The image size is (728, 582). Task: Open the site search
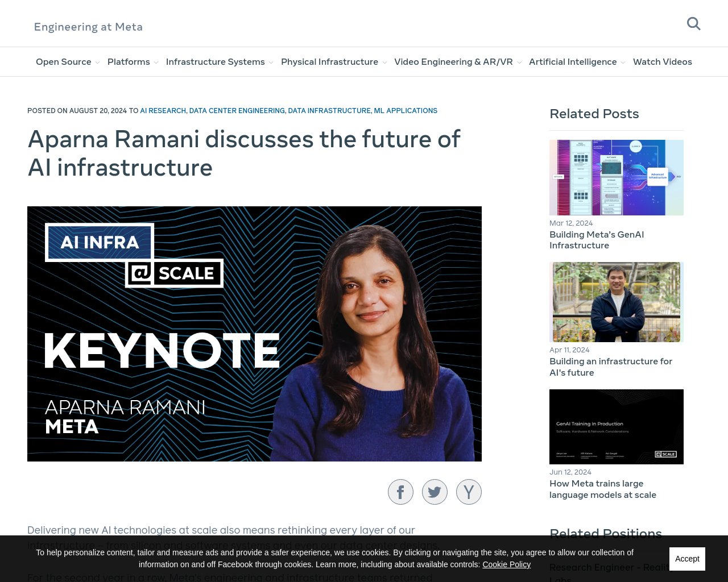point(693,23)
